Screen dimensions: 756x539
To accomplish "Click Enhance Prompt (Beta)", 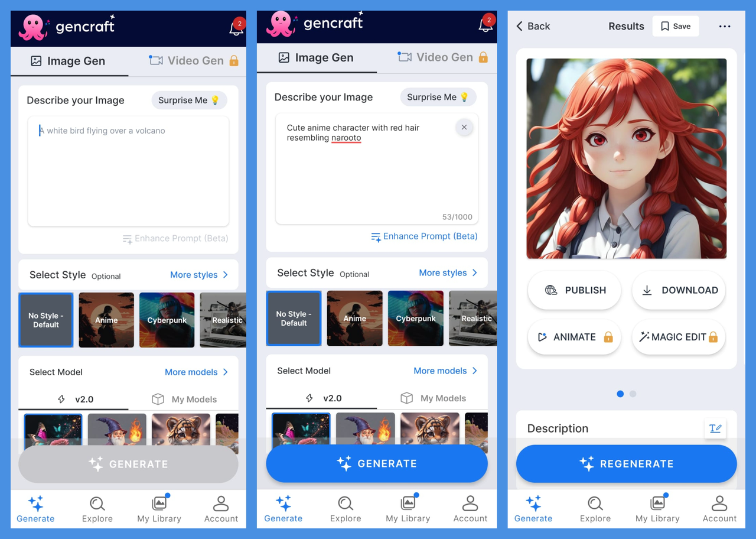I will 424,236.
